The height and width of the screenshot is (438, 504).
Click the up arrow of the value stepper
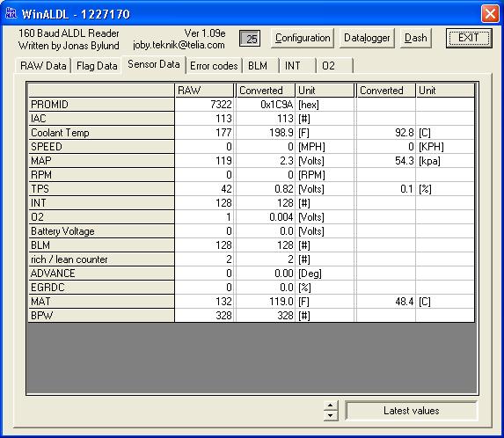point(331,405)
